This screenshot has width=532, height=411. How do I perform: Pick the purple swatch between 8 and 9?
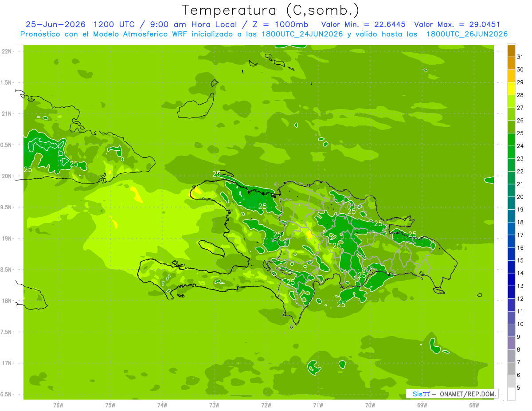[511, 344]
